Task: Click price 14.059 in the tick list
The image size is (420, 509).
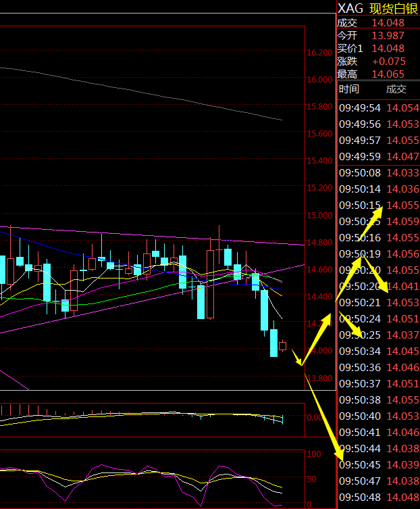Action: (x=403, y=222)
